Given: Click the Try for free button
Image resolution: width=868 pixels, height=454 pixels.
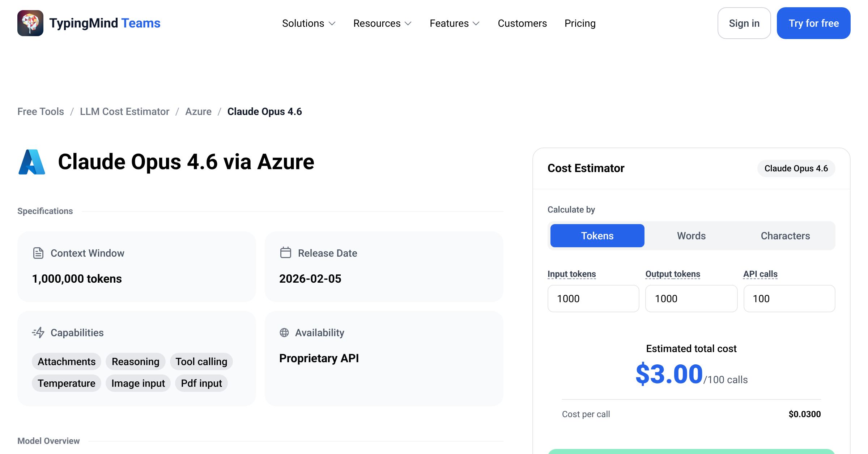Looking at the screenshot, I should (814, 23).
